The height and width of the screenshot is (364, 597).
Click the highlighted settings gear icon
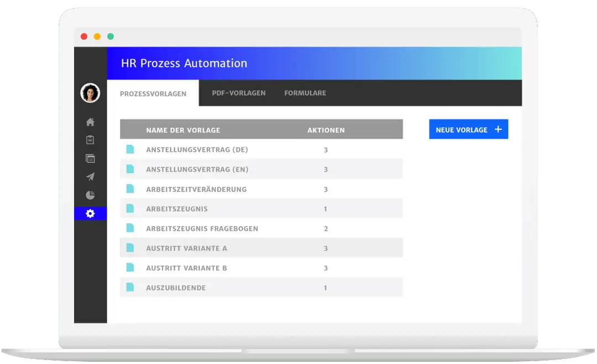(90, 213)
